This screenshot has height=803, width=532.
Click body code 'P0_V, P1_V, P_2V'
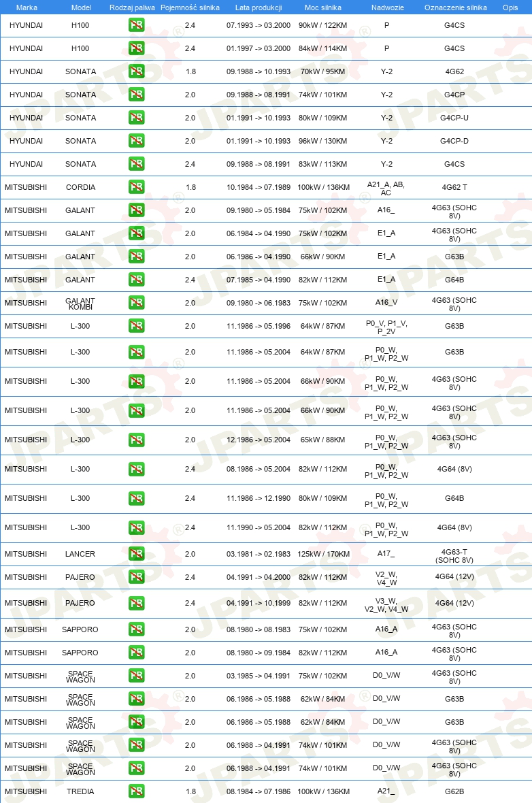tap(386, 327)
